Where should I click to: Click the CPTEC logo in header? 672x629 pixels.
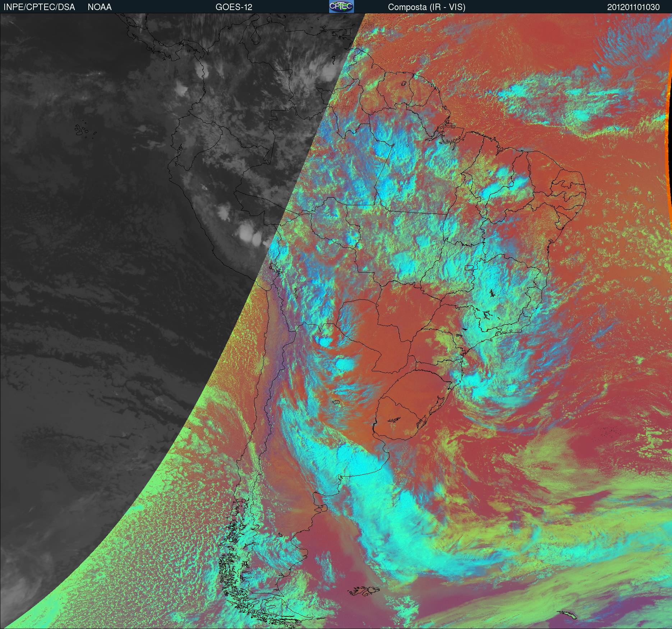pos(341,6)
